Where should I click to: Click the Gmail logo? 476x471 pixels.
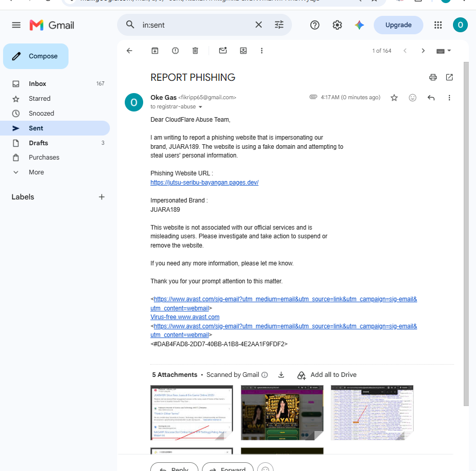click(52, 25)
